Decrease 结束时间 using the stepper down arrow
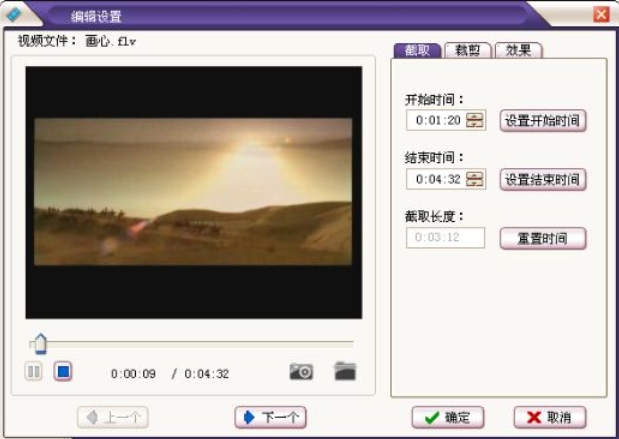This screenshot has width=619, height=439. pos(475,183)
